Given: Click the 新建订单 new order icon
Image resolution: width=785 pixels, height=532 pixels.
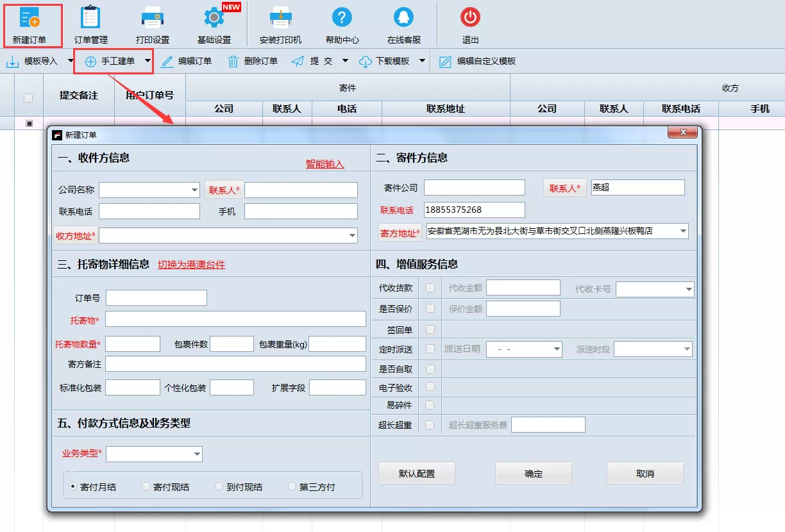Looking at the screenshot, I should [30, 18].
